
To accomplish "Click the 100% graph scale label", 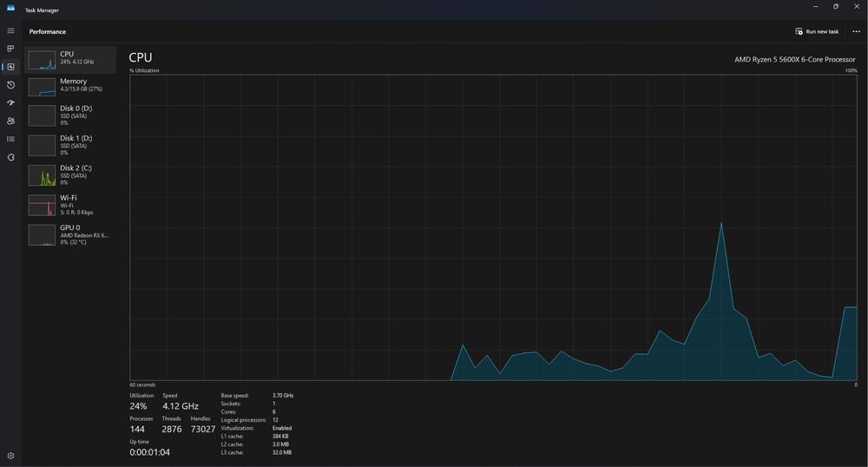I will 851,71.
